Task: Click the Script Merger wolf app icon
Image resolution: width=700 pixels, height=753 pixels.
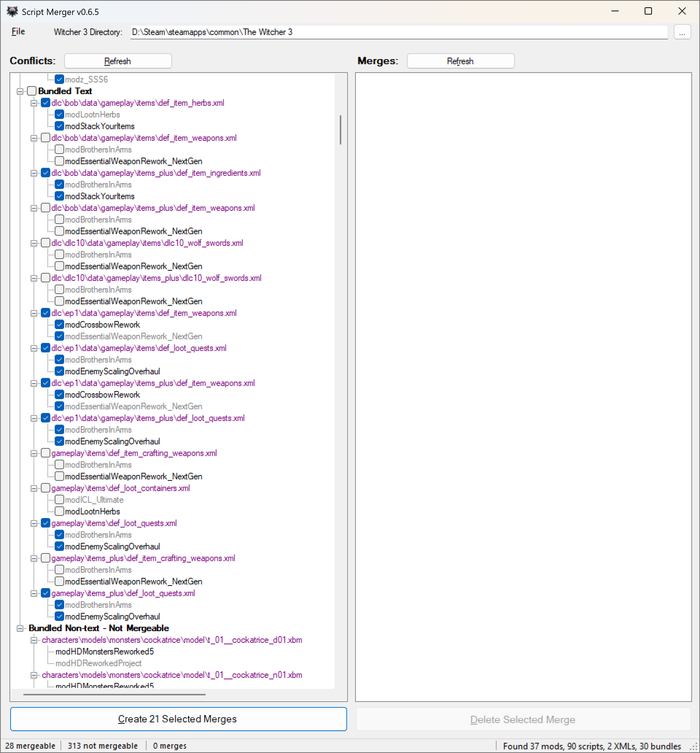Action: pyautogui.click(x=12, y=11)
